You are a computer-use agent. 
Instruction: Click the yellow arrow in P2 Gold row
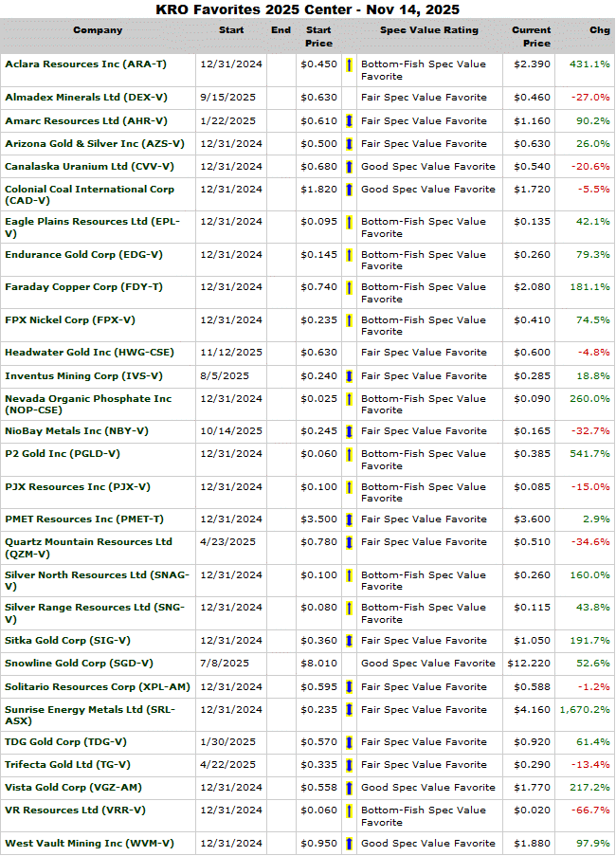point(349,454)
